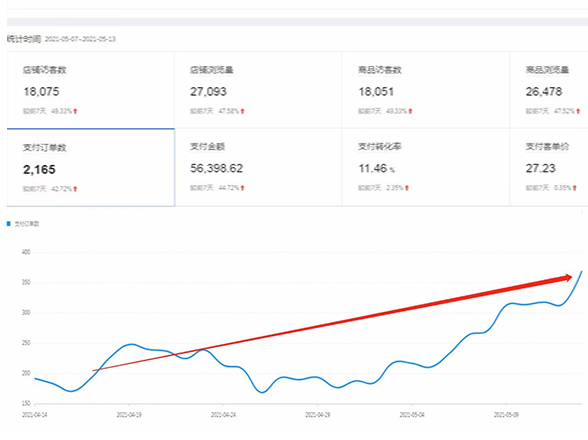Click the y-axis label 400

point(26,252)
